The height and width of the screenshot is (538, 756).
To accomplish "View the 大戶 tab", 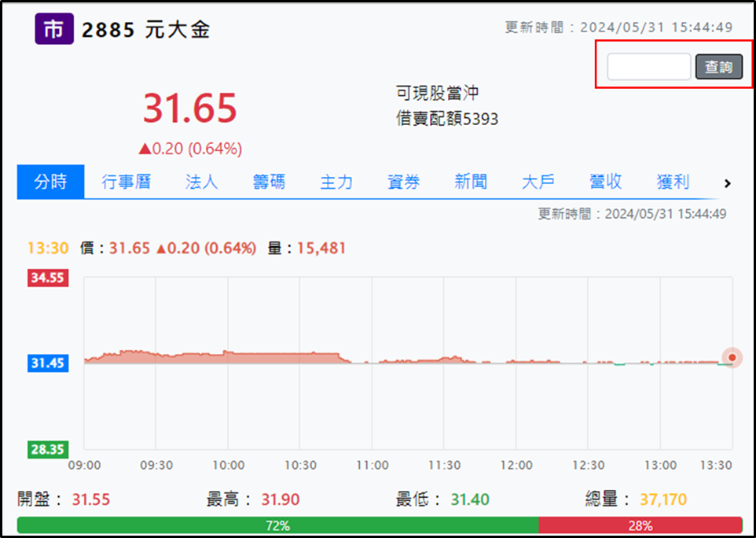I will click(538, 182).
